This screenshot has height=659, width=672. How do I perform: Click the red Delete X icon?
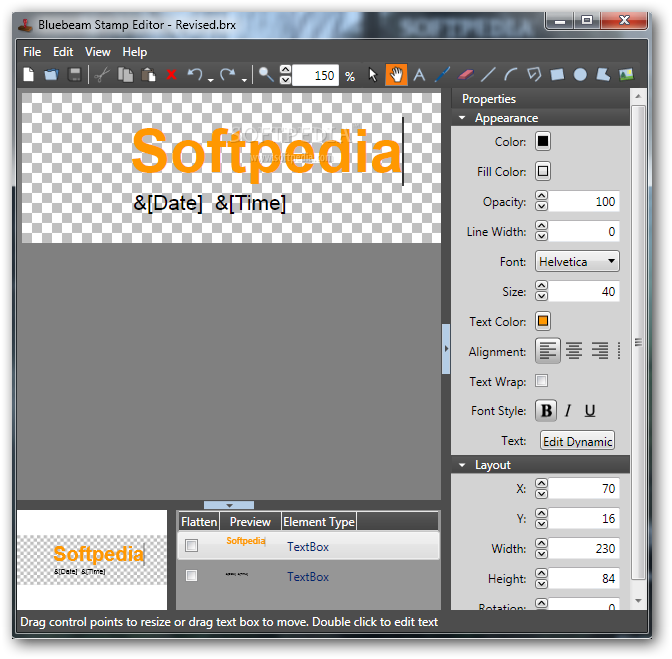[171, 75]
